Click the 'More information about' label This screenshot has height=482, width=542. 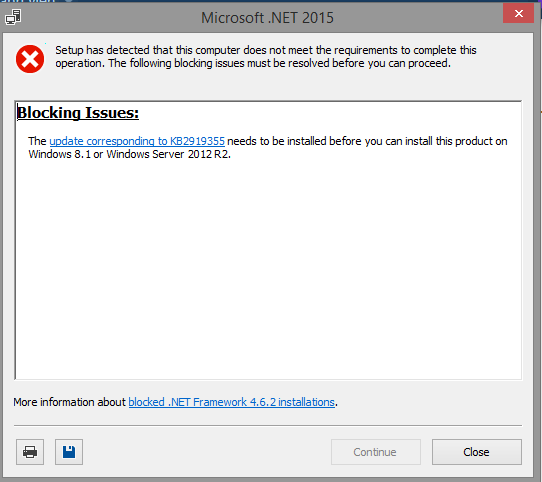tap(69, 402)
